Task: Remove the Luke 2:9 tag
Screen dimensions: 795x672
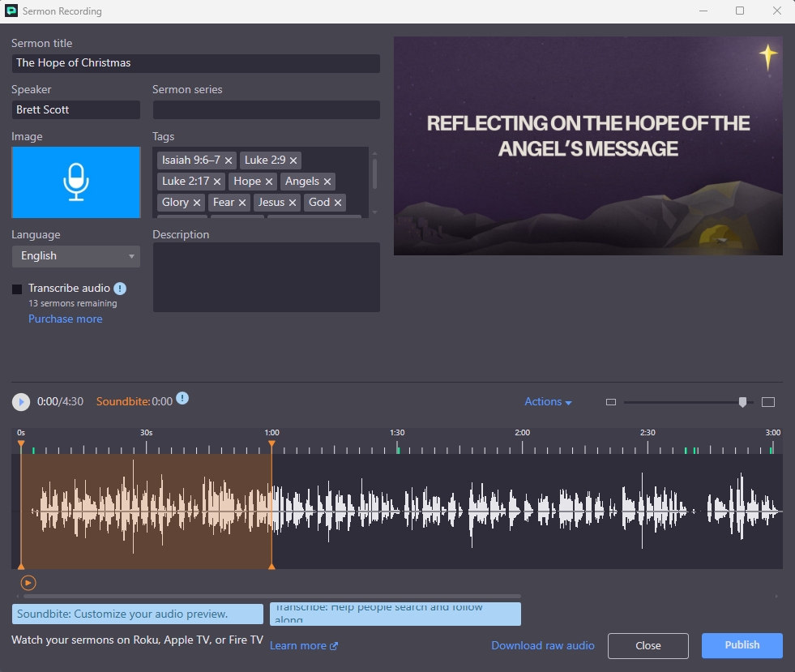Action: pos(293,161)
